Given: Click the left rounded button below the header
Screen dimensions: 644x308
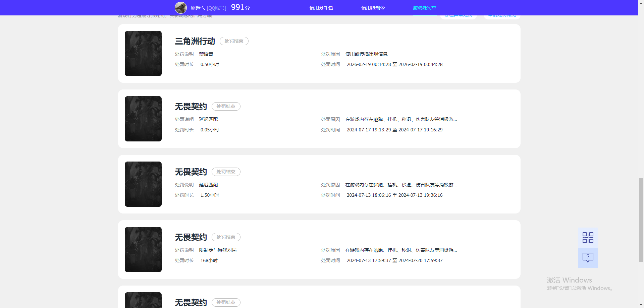Looking at the screenshot, I should pyautogui.click(x=458, y=15).
